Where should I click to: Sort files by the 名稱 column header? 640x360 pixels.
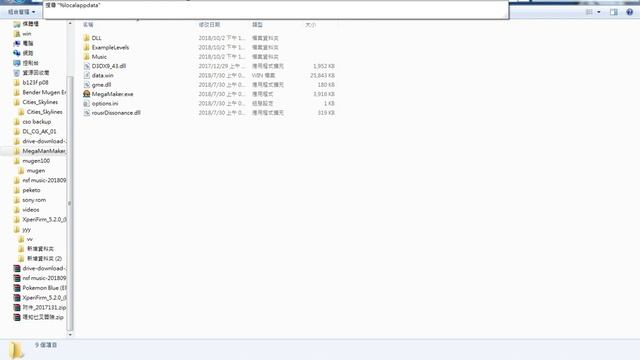click(88, 25)
